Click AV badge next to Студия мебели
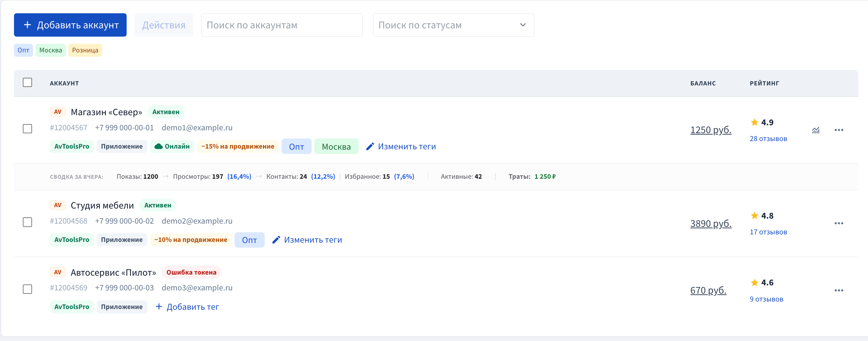868x341 pixels. click(58, 205)
